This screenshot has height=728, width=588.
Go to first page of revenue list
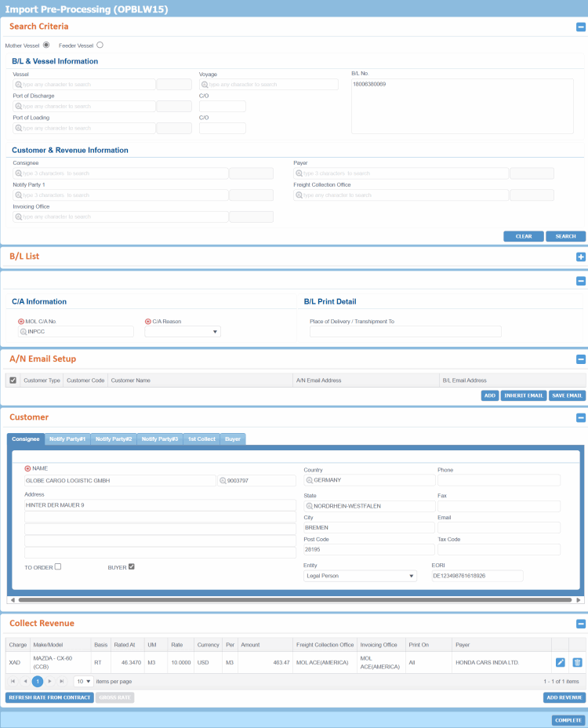(13, 682)
